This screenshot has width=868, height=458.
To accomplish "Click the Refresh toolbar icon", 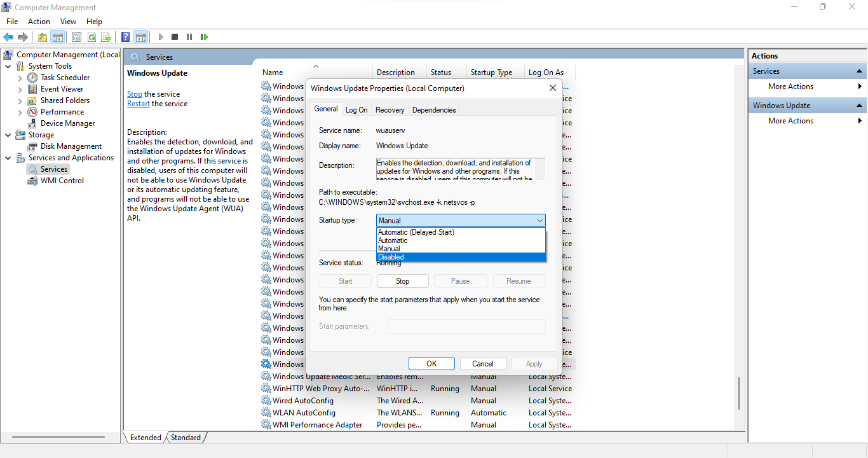I will (92, 37).
